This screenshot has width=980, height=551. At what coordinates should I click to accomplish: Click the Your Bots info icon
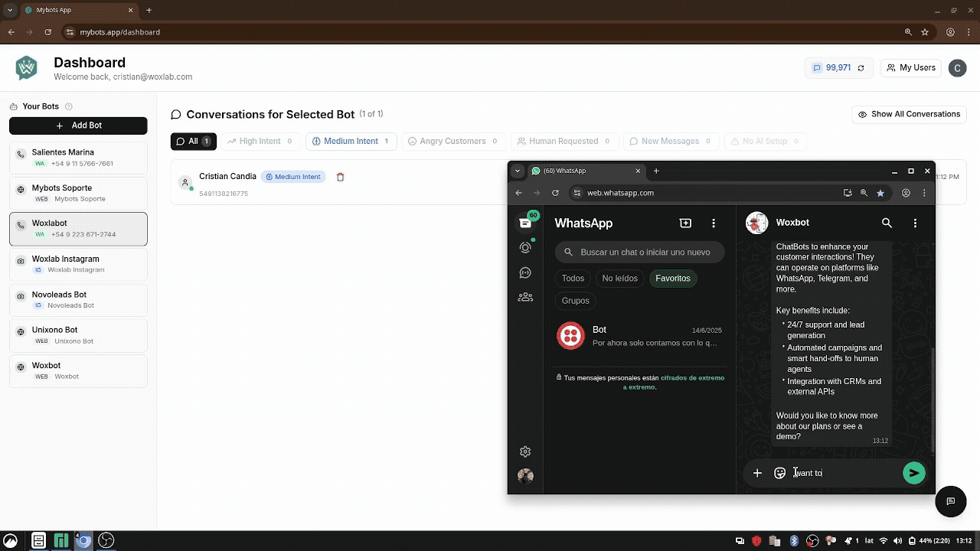click(68, 106)
